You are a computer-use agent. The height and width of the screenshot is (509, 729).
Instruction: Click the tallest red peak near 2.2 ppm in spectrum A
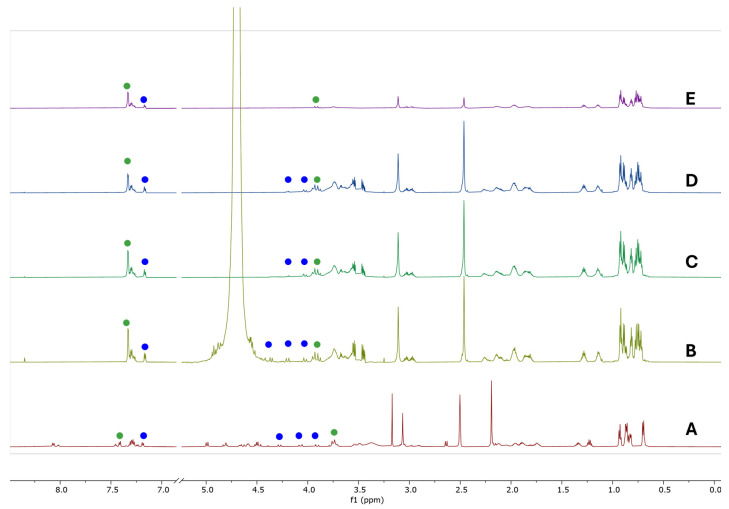click(491, 413)
